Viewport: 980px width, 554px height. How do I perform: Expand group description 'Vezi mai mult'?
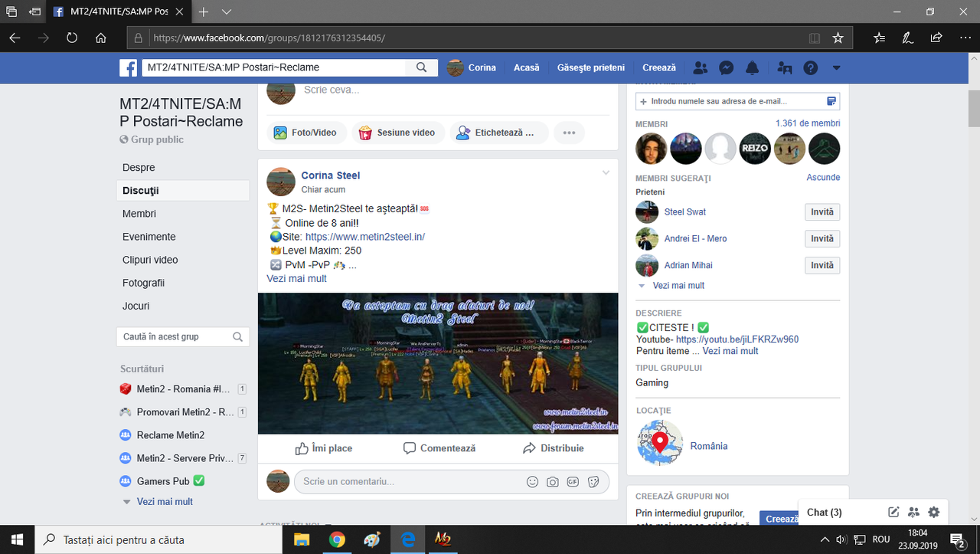point(730,351)
